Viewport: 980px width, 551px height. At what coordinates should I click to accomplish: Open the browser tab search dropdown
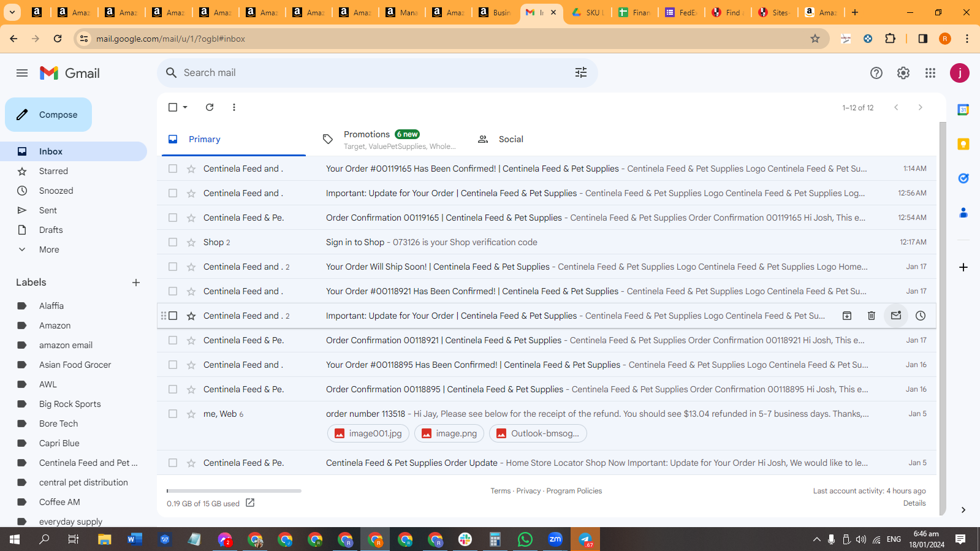pos(12,12)
